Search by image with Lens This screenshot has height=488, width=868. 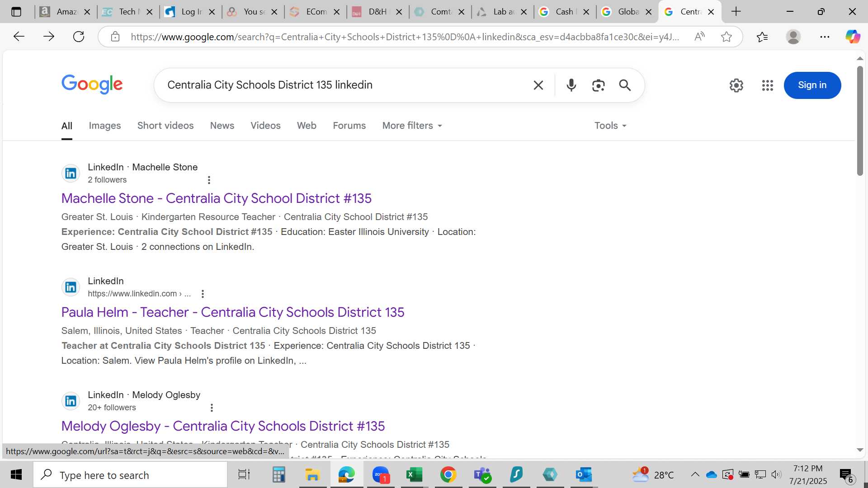coord(598,85)
